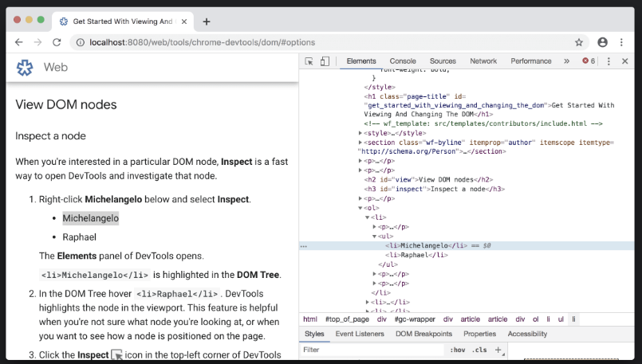Select the h2 id view node
This screenshot has height=364, width=642.
pyautogui.click(x=428, y=179)
